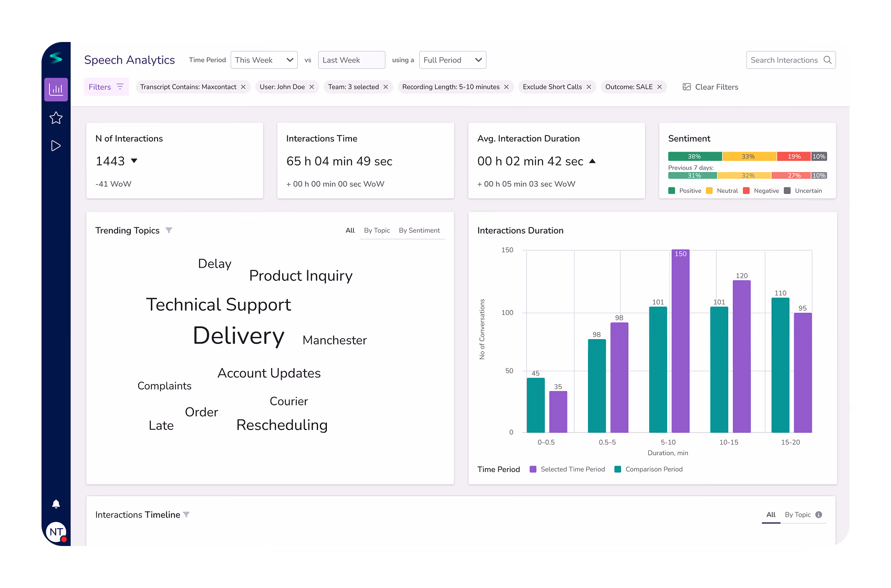Viewport: 891px width, 588px height.
Task: Click the Uncertain legend swatch
Action: 787,191
